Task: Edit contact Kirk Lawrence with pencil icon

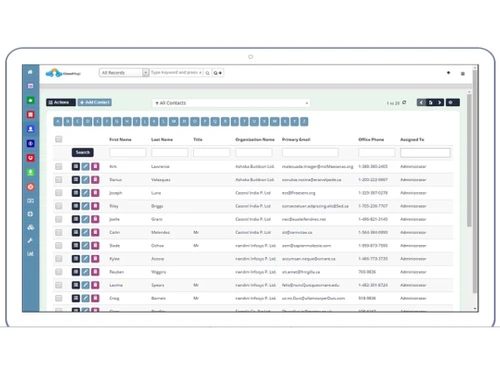Action: click(85, 166)
